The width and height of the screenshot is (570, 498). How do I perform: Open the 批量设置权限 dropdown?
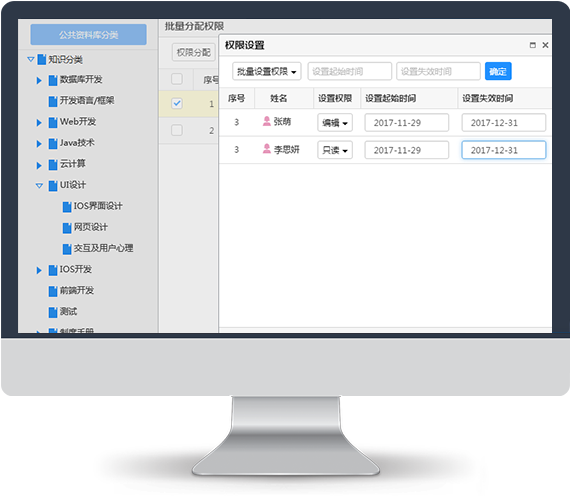point(267,71)
